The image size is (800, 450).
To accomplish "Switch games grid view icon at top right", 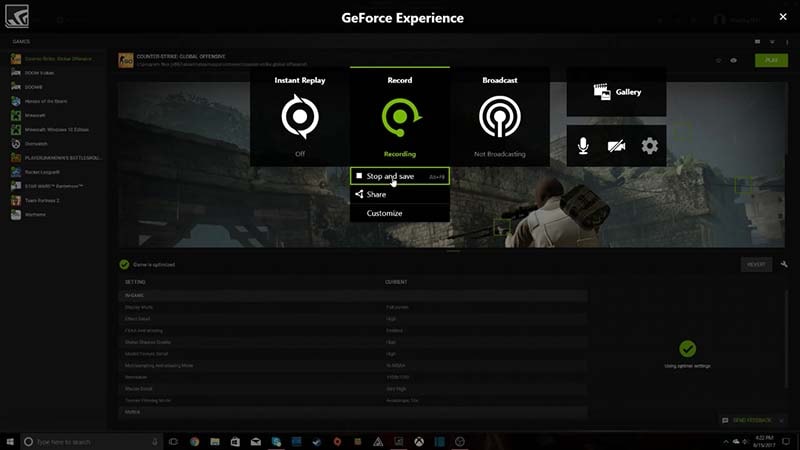I will tap(758, 41).
